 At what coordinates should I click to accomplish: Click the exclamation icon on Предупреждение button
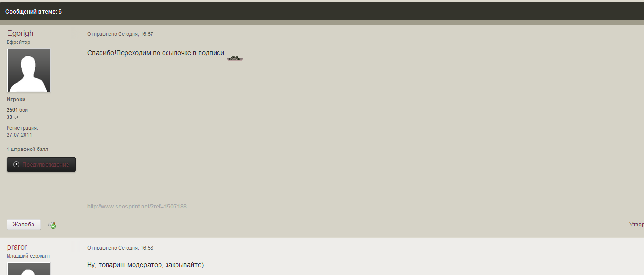coord(16,165)
